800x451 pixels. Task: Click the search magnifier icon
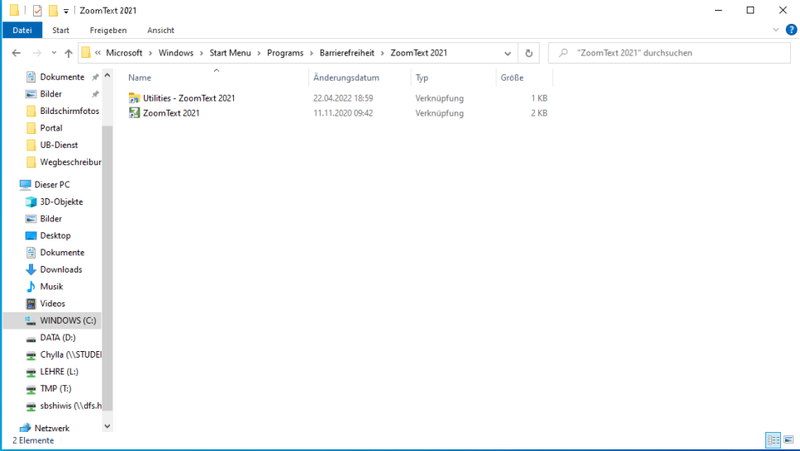pos(563,53)
